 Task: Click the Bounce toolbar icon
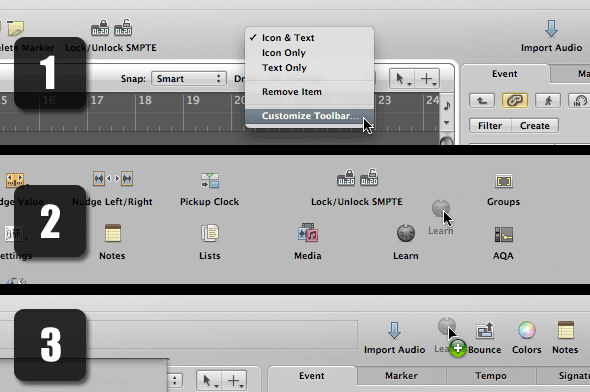click(x=485, y=330)
